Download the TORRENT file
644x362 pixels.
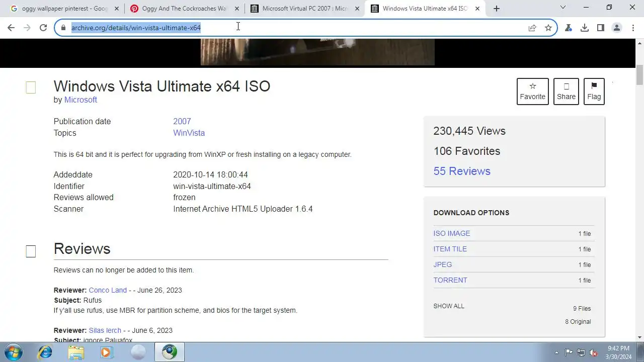[x=450, y=280]
